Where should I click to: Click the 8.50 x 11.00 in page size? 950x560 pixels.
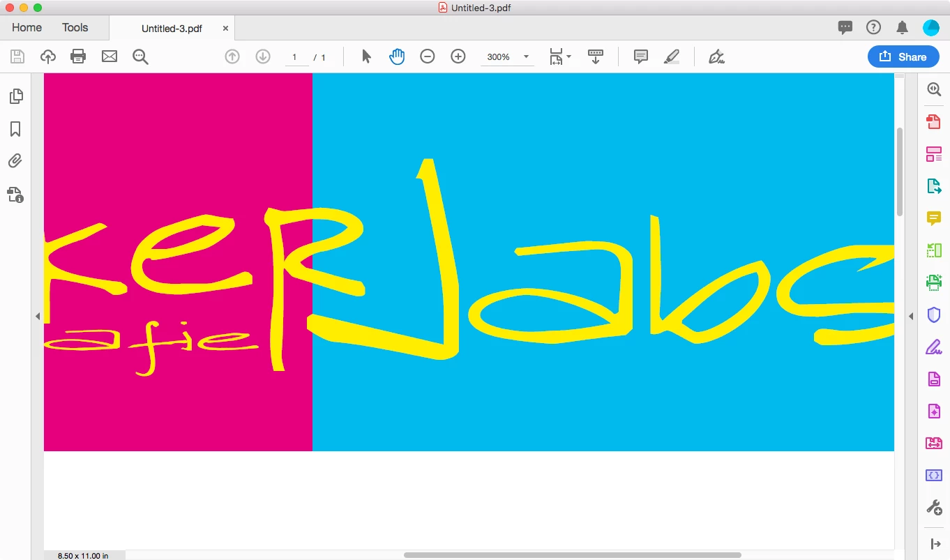click(83, 556)
